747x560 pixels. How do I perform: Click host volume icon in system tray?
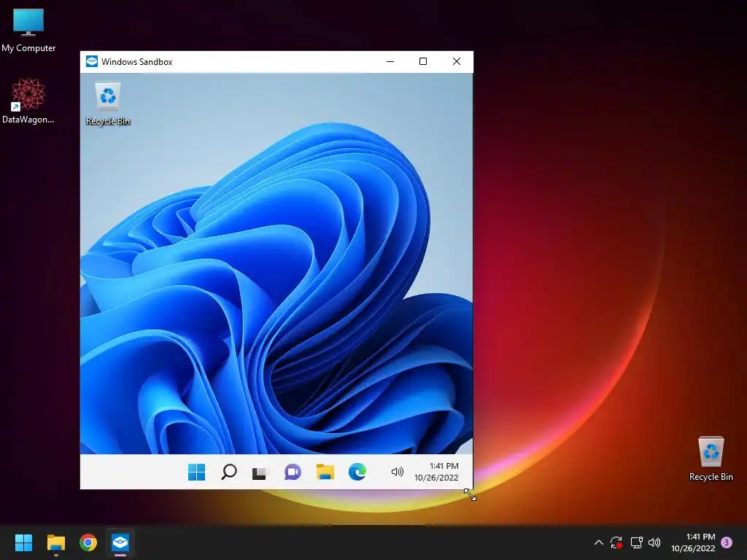[x=654, y=542]
